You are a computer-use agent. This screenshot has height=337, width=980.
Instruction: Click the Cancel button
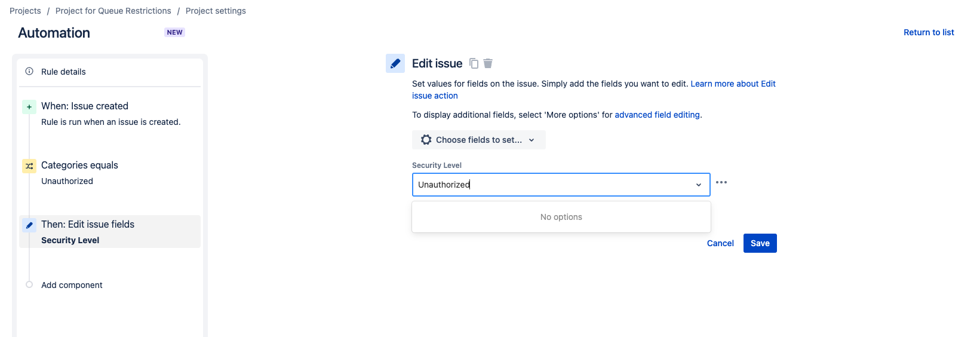tap(720, 243)
